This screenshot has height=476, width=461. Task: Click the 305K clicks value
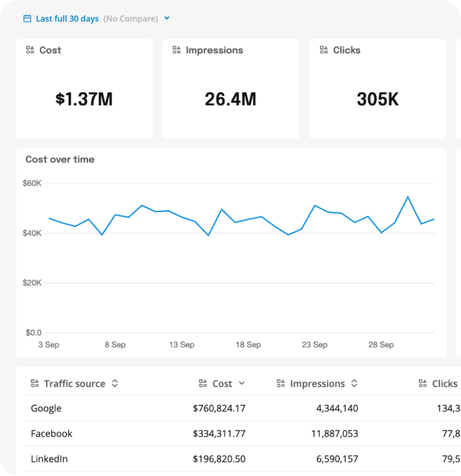pos(378,99)
